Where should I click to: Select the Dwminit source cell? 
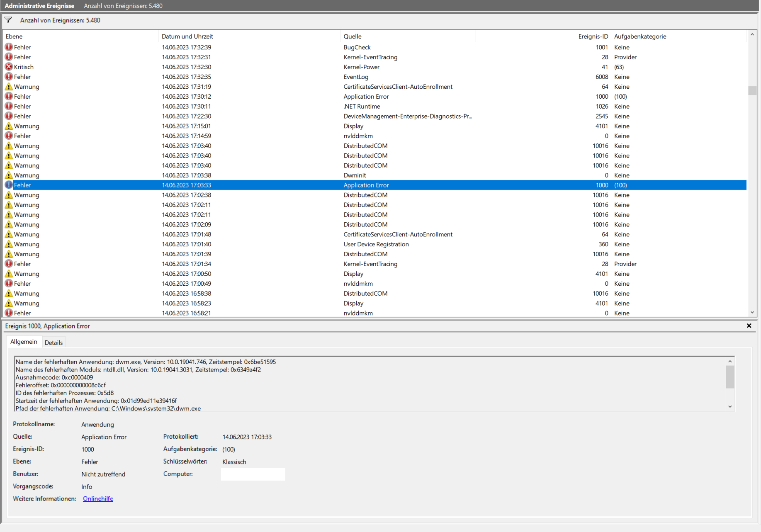tap(355, 175)
